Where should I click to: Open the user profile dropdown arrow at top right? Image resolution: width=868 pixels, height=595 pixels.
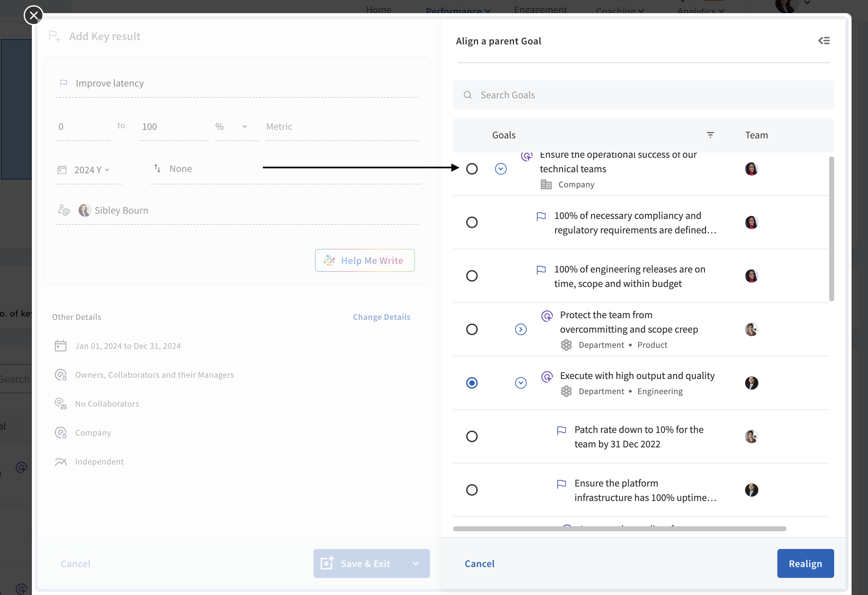tap(808, 3)
